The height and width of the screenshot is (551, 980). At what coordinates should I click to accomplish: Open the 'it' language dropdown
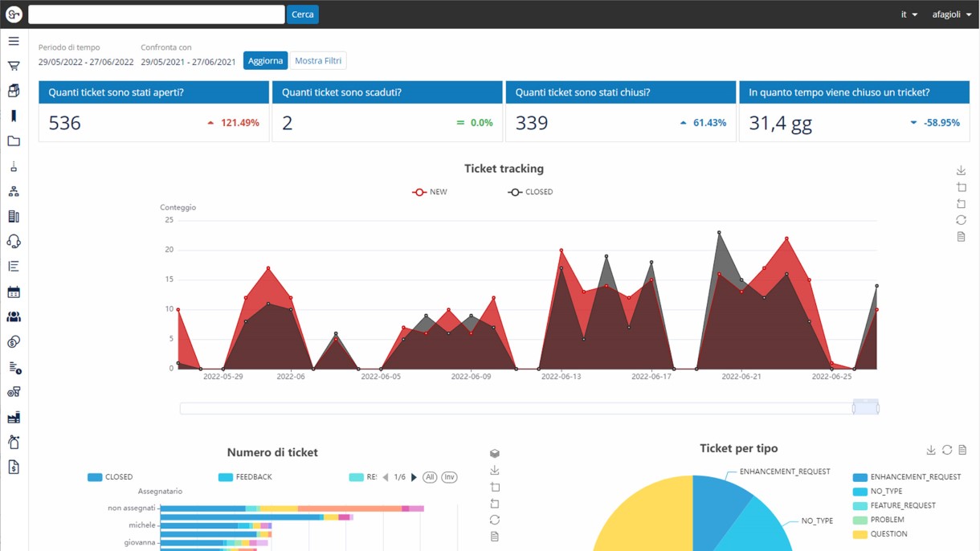click(x=909, y=14)
